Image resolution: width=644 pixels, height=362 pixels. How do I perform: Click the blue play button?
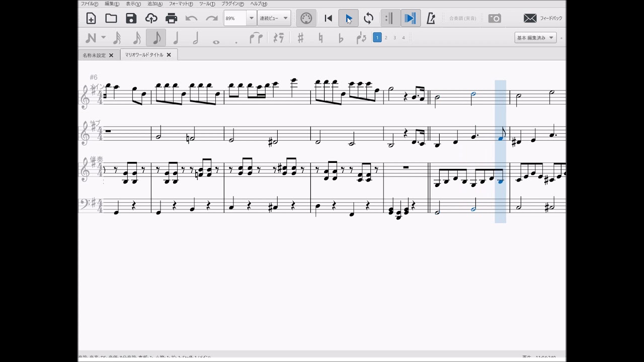pyautogui.click(x=349, y=19)
